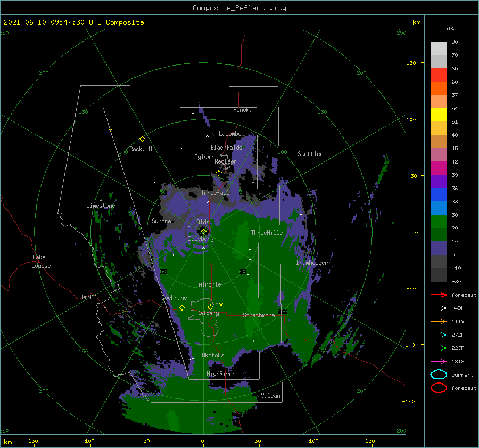Click the orange 111V arrow in legend
Image resolution: width=479 pixels, height=448 pixels.
(439, 321)
